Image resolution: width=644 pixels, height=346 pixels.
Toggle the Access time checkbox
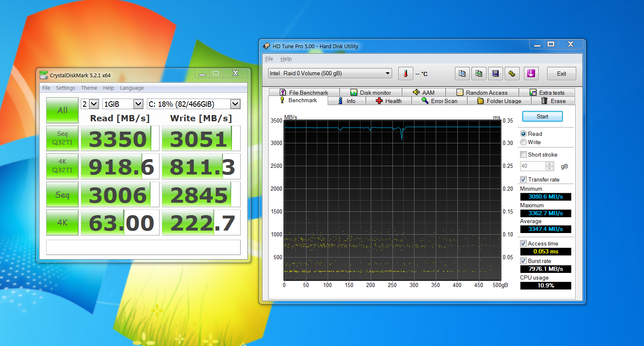point(523,243)
